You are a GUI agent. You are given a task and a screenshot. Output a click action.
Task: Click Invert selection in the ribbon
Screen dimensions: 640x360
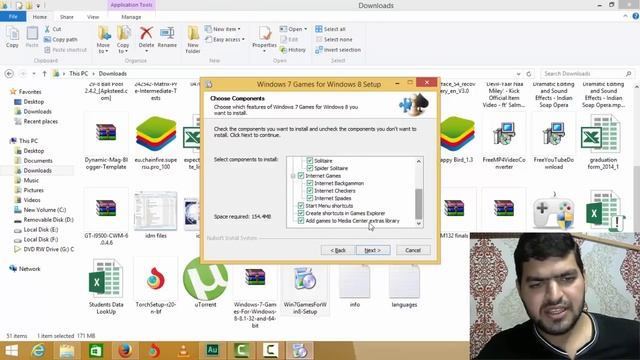point(338,50)
